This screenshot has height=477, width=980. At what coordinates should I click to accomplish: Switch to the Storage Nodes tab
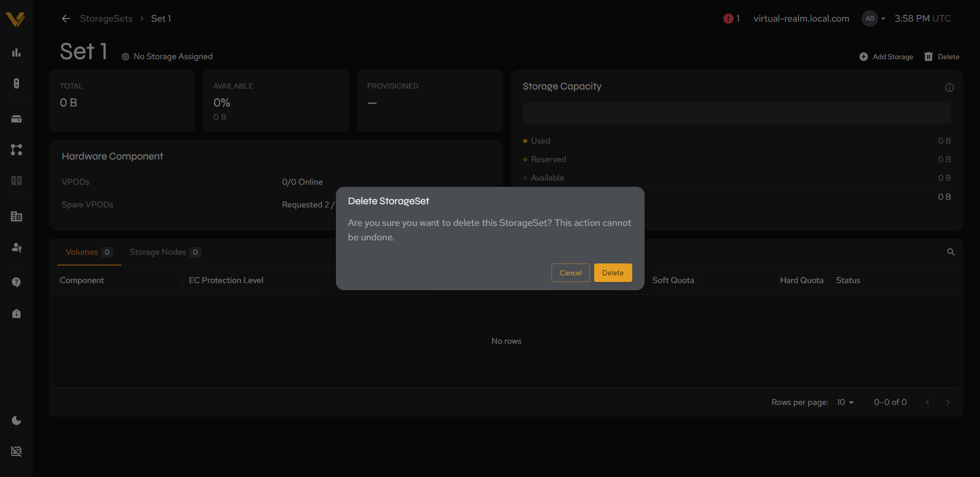(165, 252)
